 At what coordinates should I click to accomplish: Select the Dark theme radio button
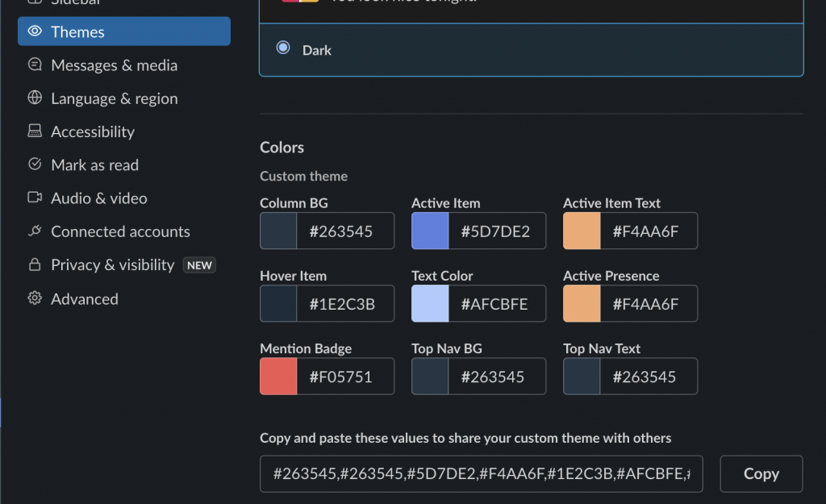283,48
